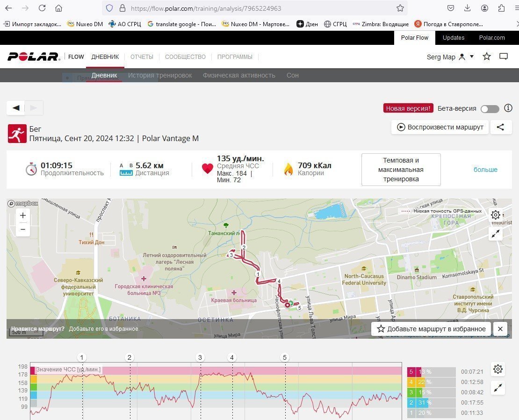Click heart rate zone 4 bar

pos(431,382)
